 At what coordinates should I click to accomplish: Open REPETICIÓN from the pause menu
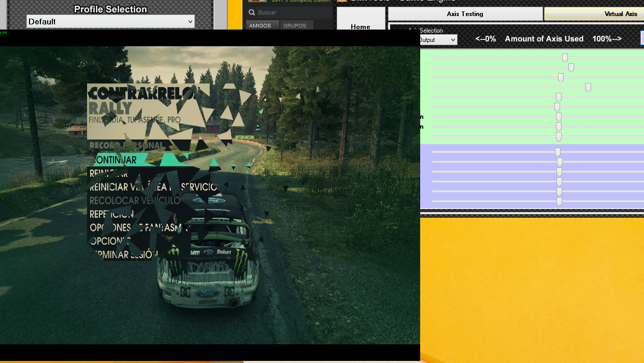click(x=111, y=214)
